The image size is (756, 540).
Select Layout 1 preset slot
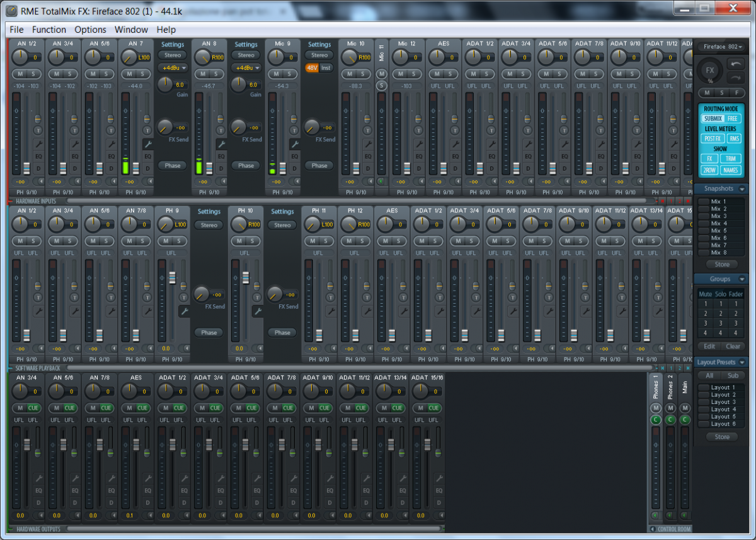tap(722, 388)
